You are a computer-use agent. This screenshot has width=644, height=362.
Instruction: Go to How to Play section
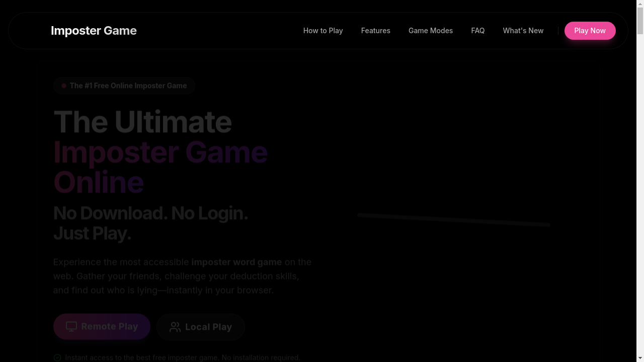pyautogui.click(x=323, y=31)
